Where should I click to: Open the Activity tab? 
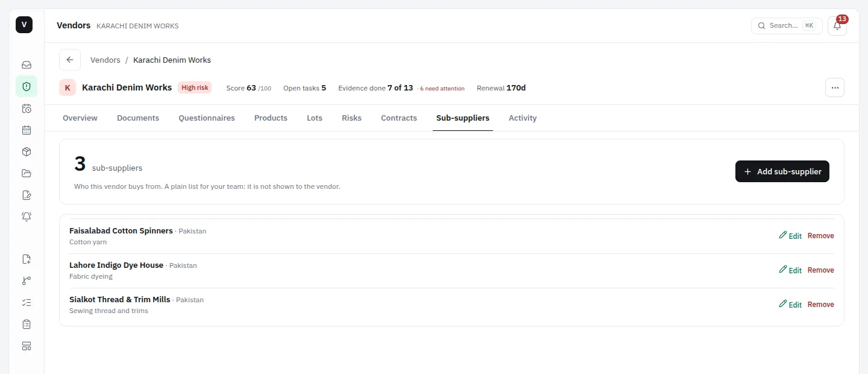pos(523,118)
